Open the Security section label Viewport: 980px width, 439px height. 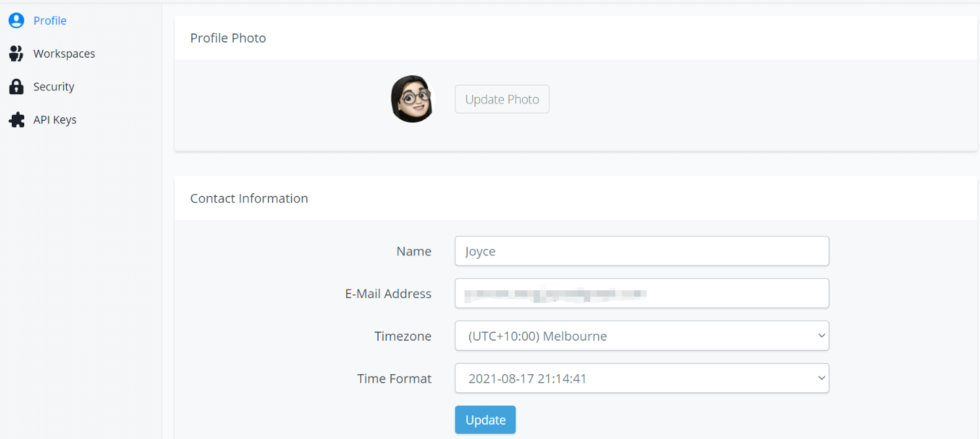coord(54,86)
